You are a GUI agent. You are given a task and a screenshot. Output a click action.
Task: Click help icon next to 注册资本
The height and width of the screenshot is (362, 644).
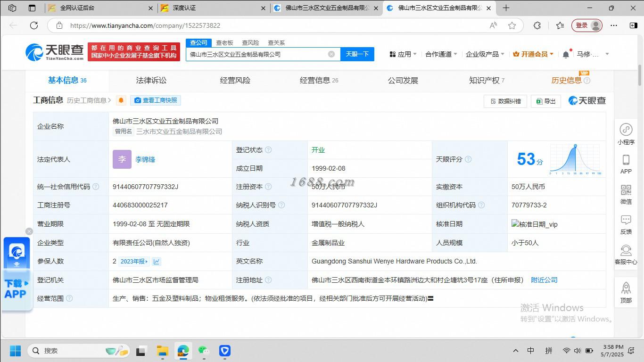(x=268, y=187)
